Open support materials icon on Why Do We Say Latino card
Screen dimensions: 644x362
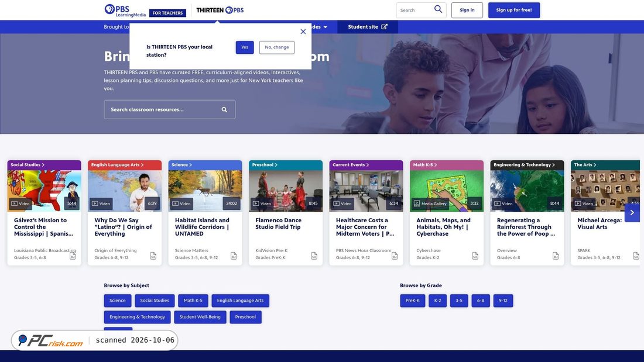pos(153,256)
